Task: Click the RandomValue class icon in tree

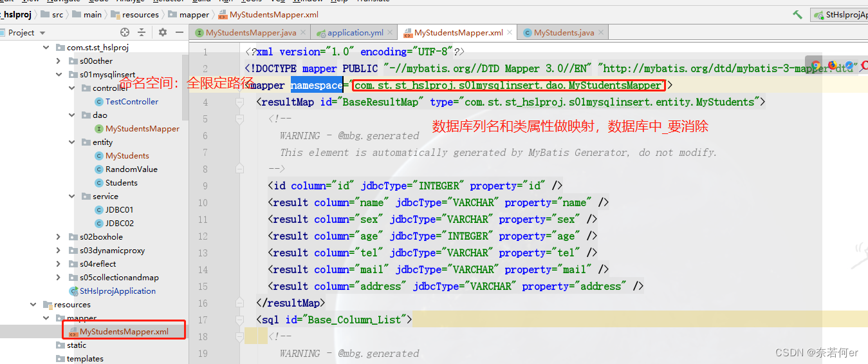Action: point(99,169)
